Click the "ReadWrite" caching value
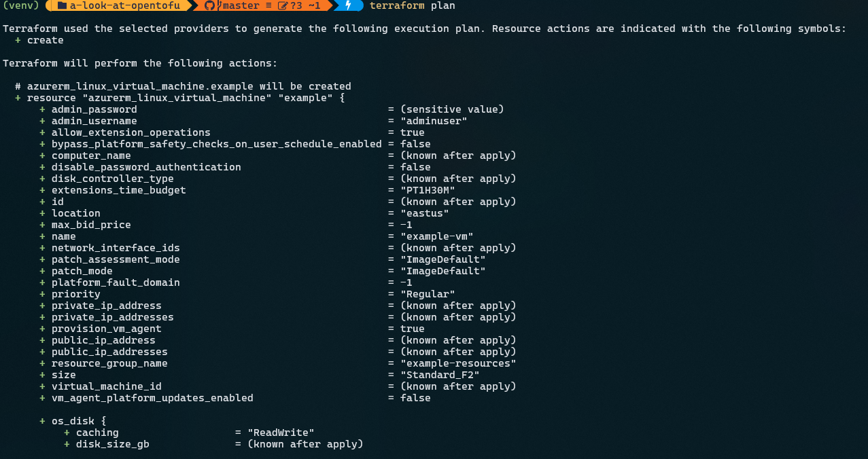Image resolution: width=868 pixels, height=459 pixels. point(281,433)
